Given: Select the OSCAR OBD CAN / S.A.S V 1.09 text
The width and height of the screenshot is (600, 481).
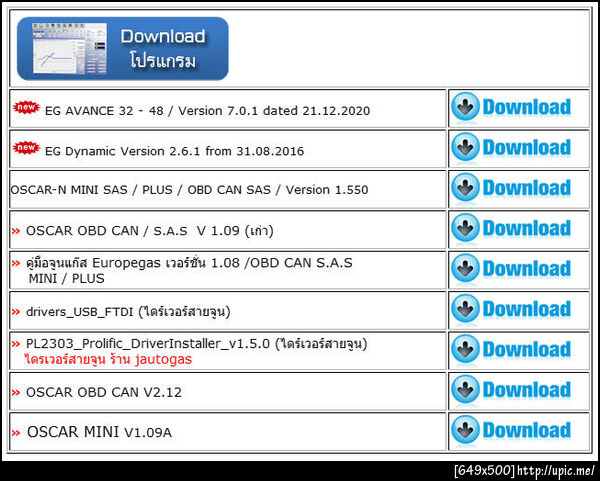Looking at the screenshot, I should coord(150,231).
